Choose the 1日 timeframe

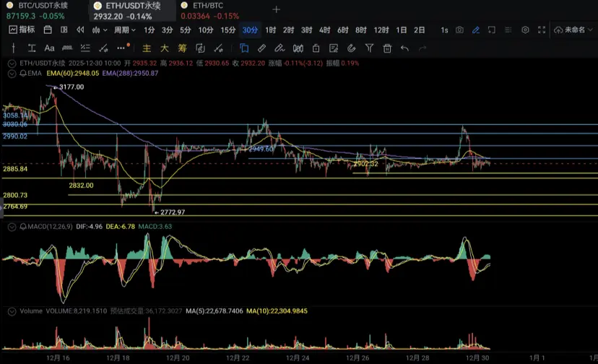pos(402,30)
